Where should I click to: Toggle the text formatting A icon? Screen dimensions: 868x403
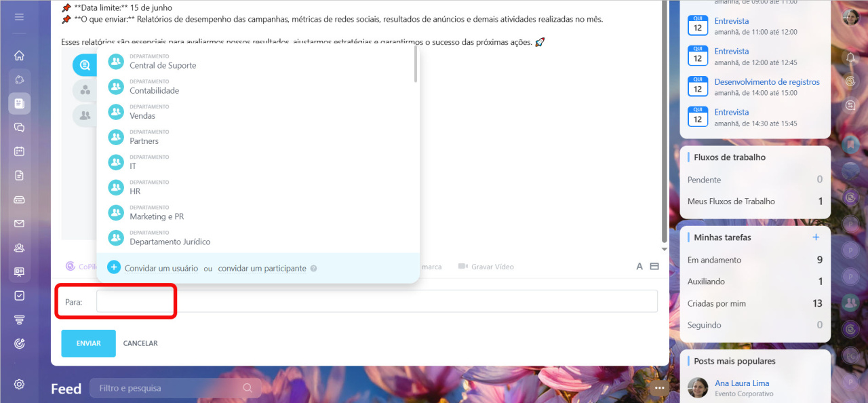point(639,267)
